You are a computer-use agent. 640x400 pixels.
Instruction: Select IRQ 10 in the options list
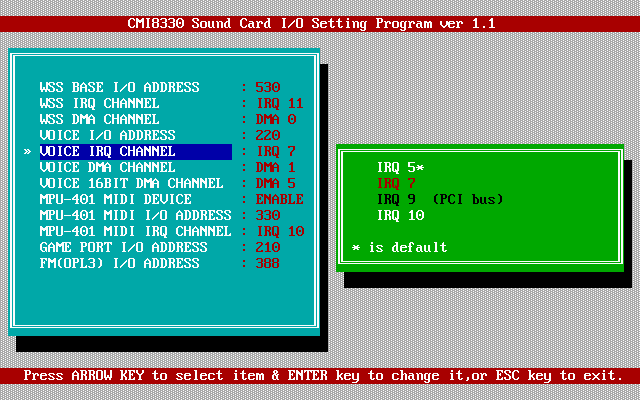[400, 215]
